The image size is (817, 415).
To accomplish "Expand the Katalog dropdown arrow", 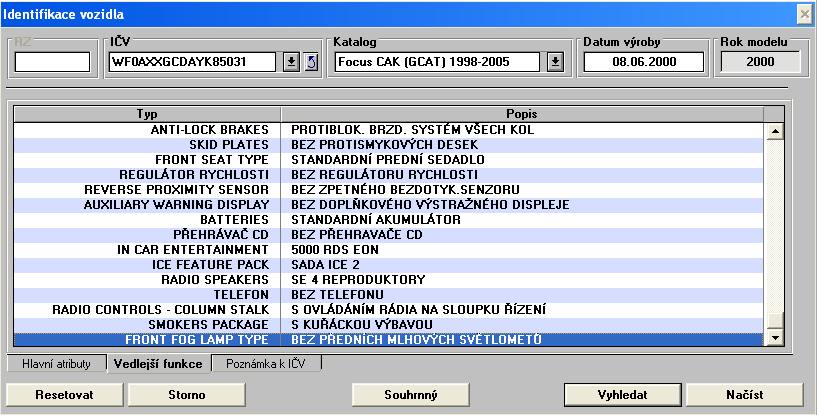I will click(x=555, y=62).
